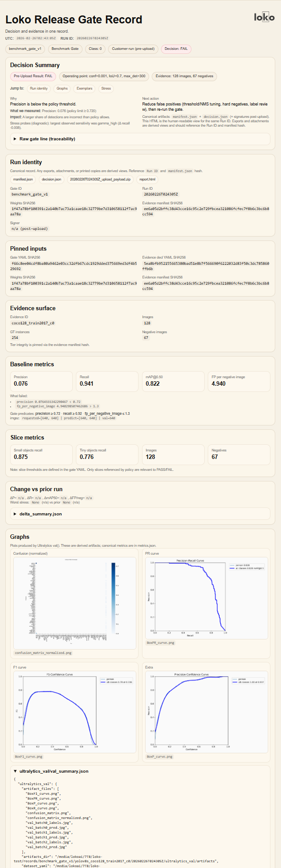The height and width of the screenshot is (868, 281).
Task: Click Precision 0.076 metric card
Action: point(41,381)
